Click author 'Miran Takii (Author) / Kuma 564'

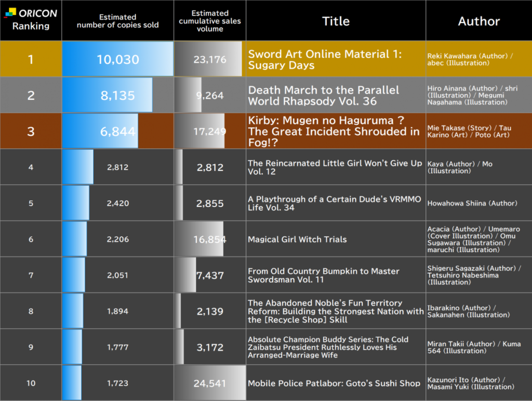[474, 347]
